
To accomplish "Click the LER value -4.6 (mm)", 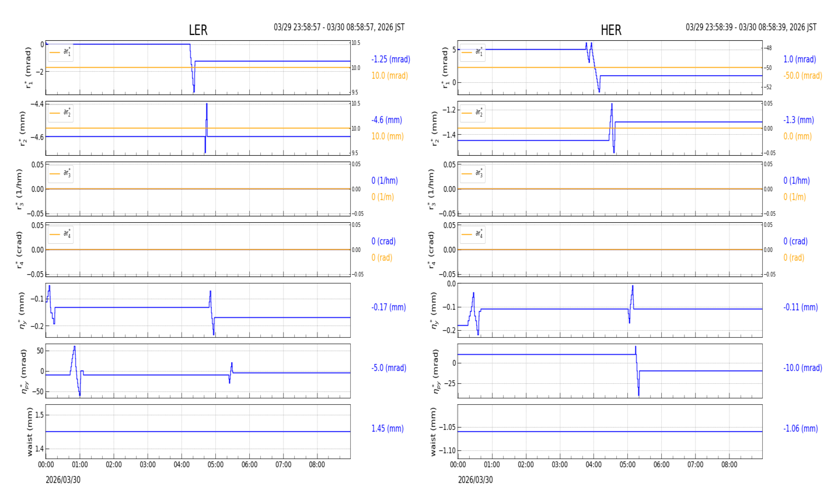I will [x=387, y=120].
